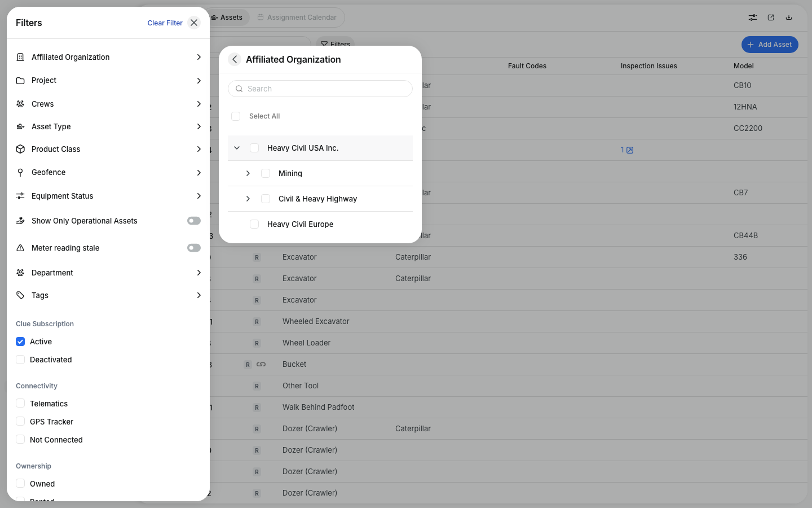Check the Heavy Civil USA Inc. checkbox
The image size is (812, 508).
coord(254,148)
